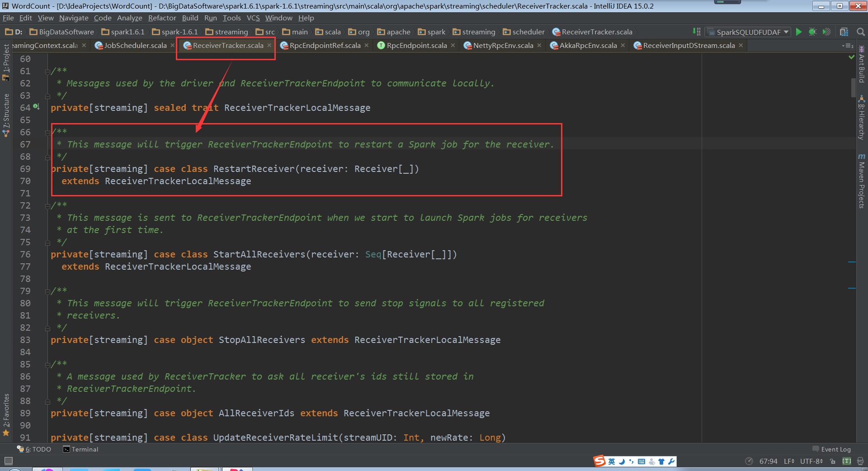Open the File menu

(8, 18)
